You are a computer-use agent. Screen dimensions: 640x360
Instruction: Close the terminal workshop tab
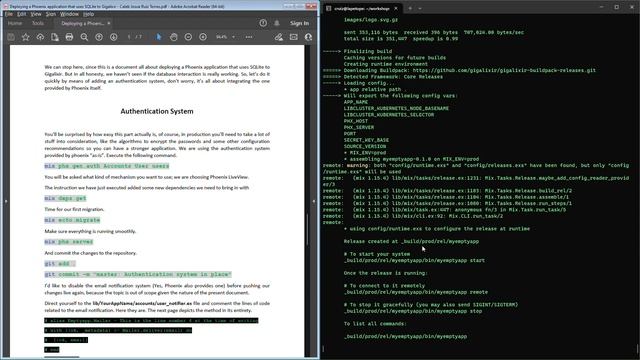coord(396,8)
